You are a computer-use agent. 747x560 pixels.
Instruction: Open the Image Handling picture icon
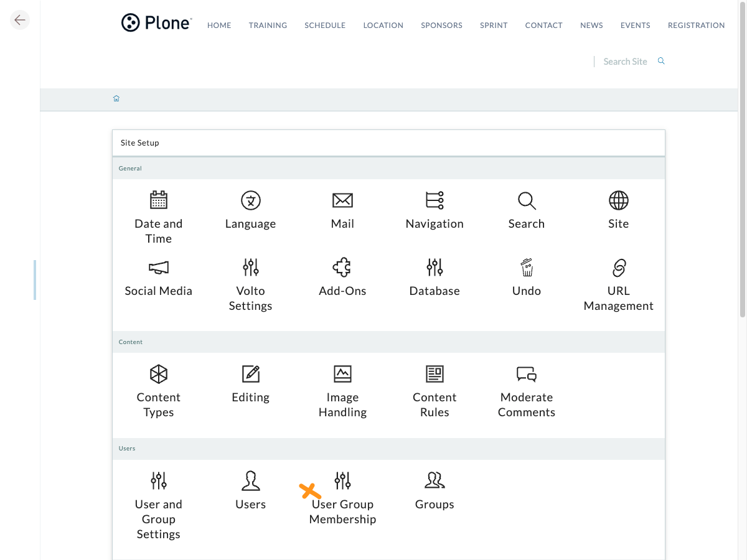(342, 374)
